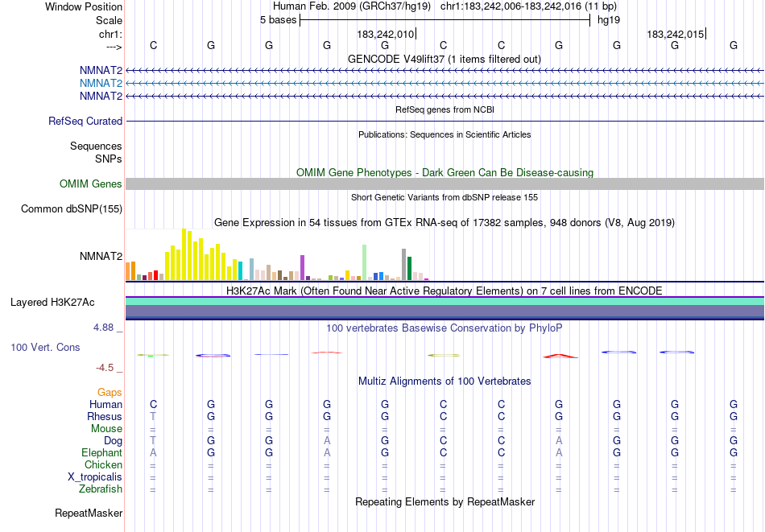Click the Mouse species row label
Image resolution: width=765 pixels, height=532 pixels.
click(106, 429)
